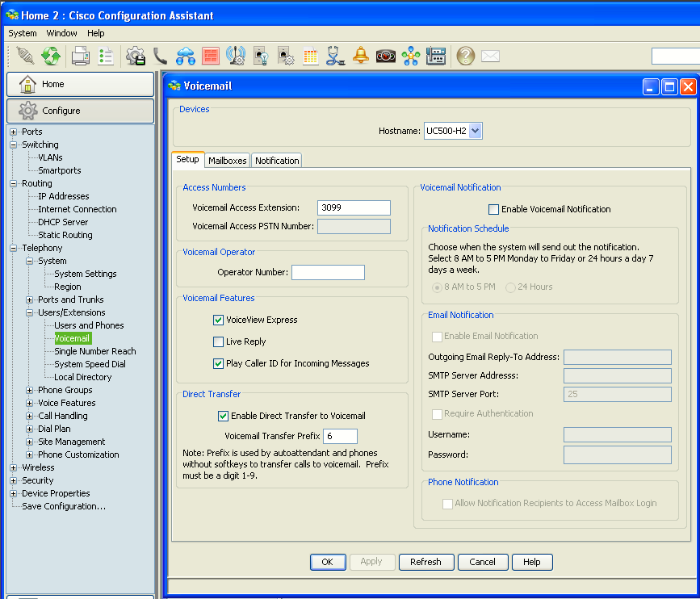Click the Help button beside Cancel
This screenshot has width=700, height=599.
532,562
